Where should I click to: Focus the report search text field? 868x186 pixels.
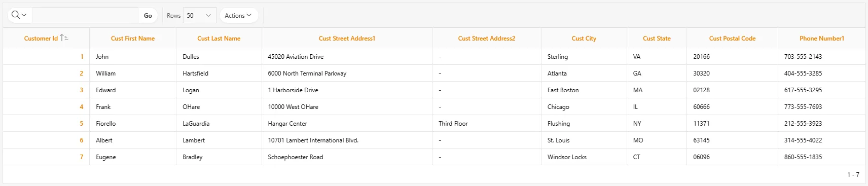(x=85, y=15)
